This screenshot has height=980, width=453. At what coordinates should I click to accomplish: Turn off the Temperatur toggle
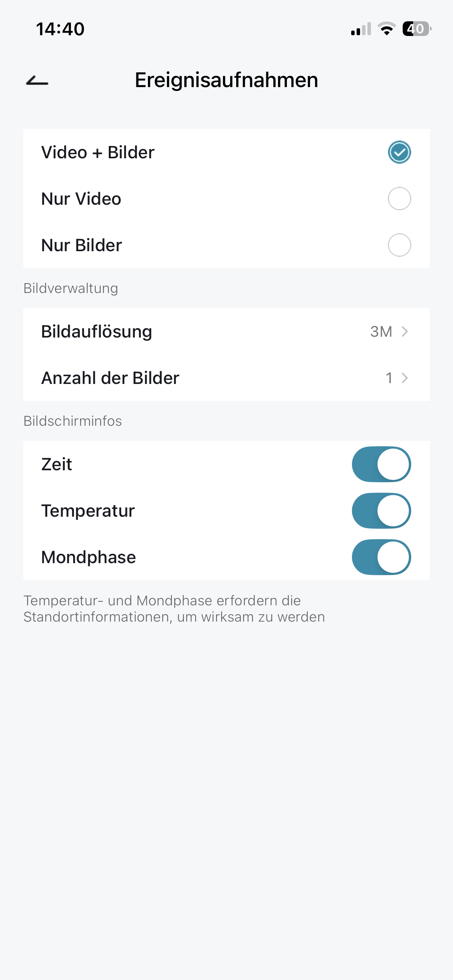tap(381, 511)
